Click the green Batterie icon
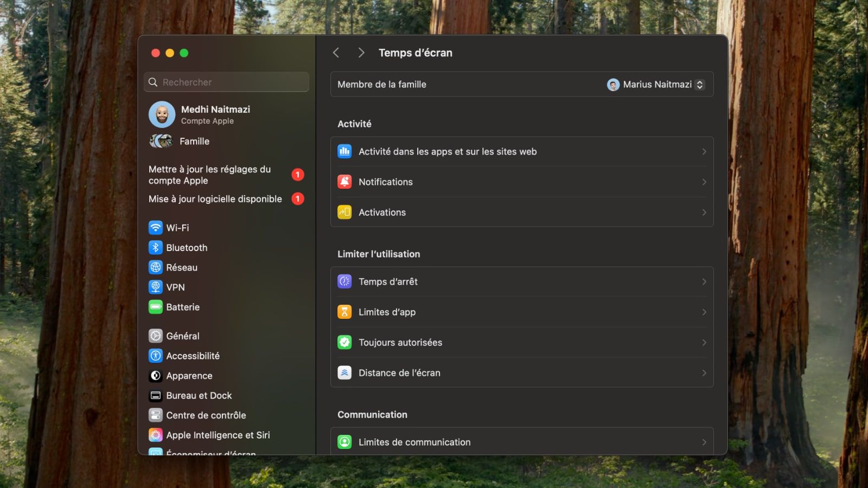Screen dimensions: 868x488 [156, 307]
